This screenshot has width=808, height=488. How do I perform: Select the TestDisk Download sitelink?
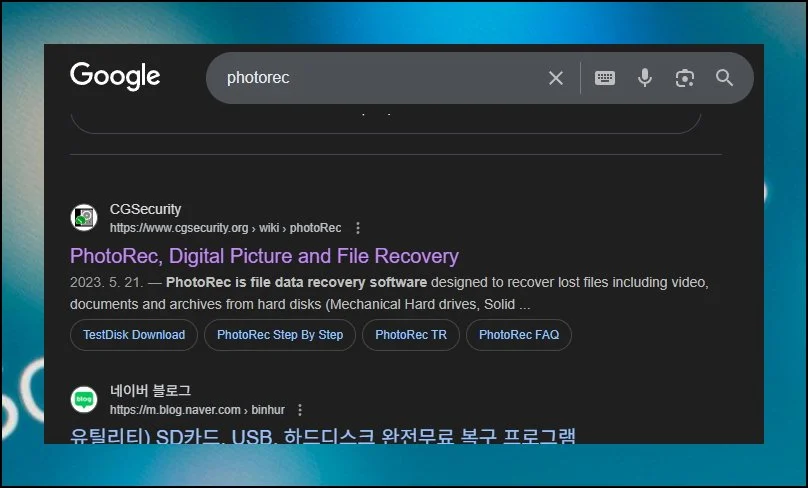[x=134, y=335]
